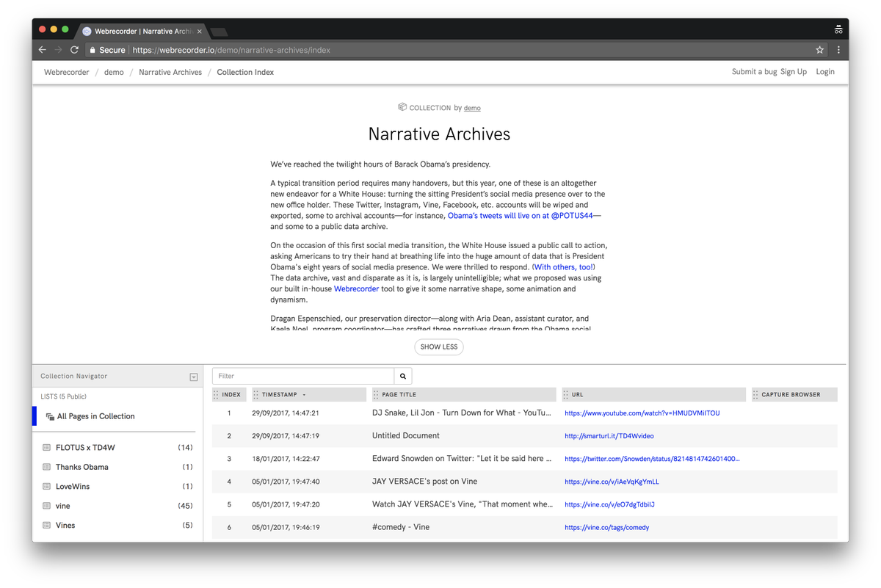The width and height of the screenshot is (881, 588).
Task: Select 'DJ Snake, Lil Jon' page title
Action: coord(461,413)
